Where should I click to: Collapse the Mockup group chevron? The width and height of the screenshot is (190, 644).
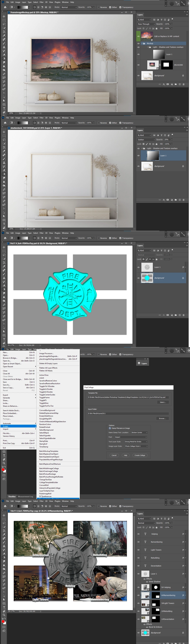(x=142, y=43)
